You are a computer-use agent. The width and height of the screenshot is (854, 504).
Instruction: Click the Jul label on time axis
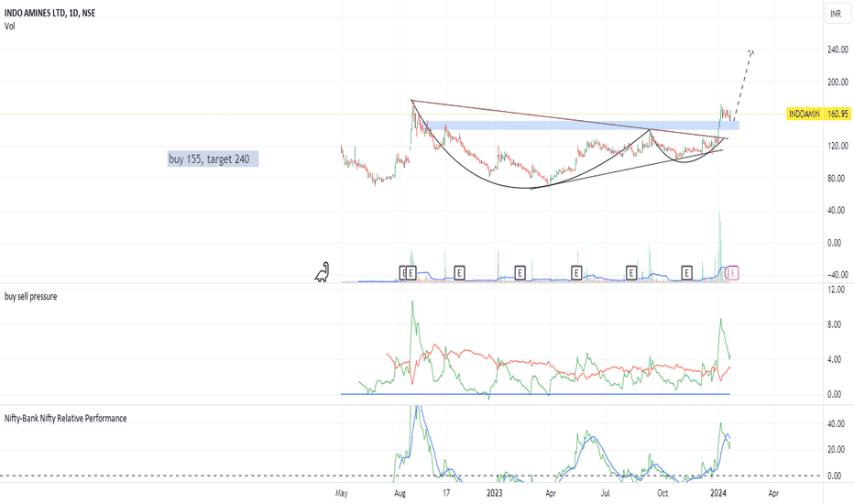(605, 493)
